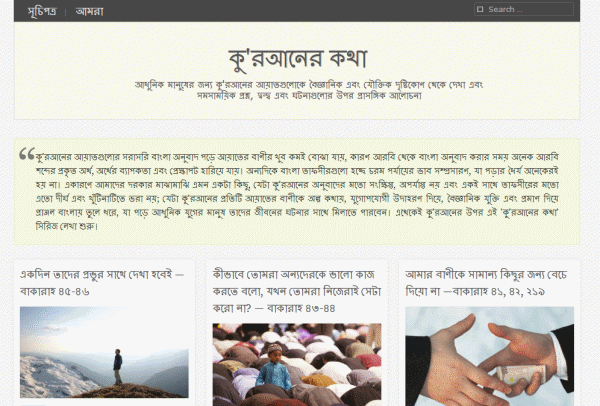Click the large quotation mark icon
Image resolution: width=600 pixels, height=406 pixels.
[x=27, y=154]
